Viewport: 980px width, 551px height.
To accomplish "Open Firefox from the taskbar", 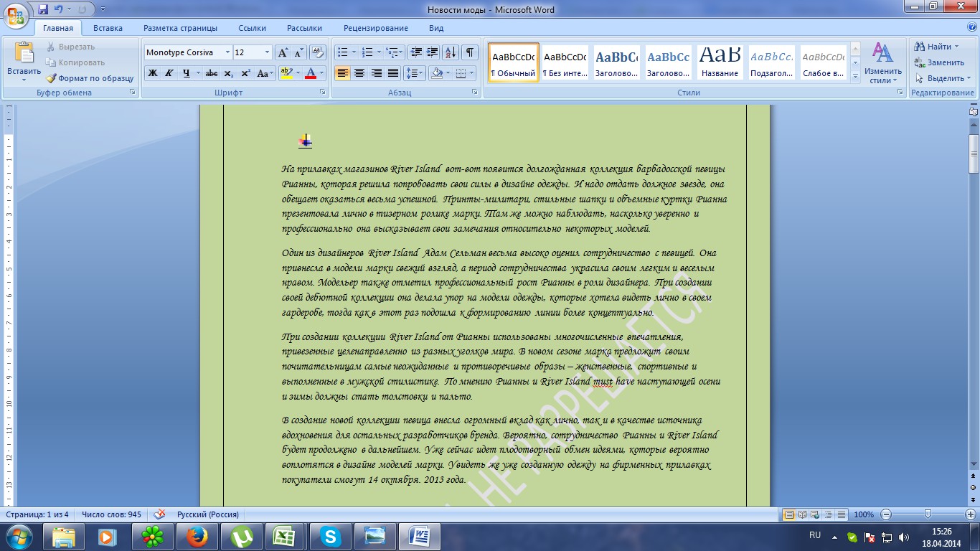I will click(197, 537).
